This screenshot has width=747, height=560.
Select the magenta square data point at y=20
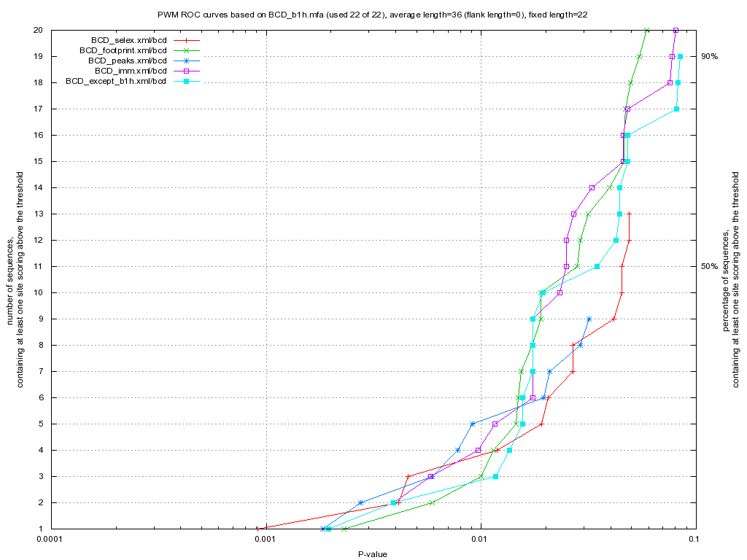(676, 30)
